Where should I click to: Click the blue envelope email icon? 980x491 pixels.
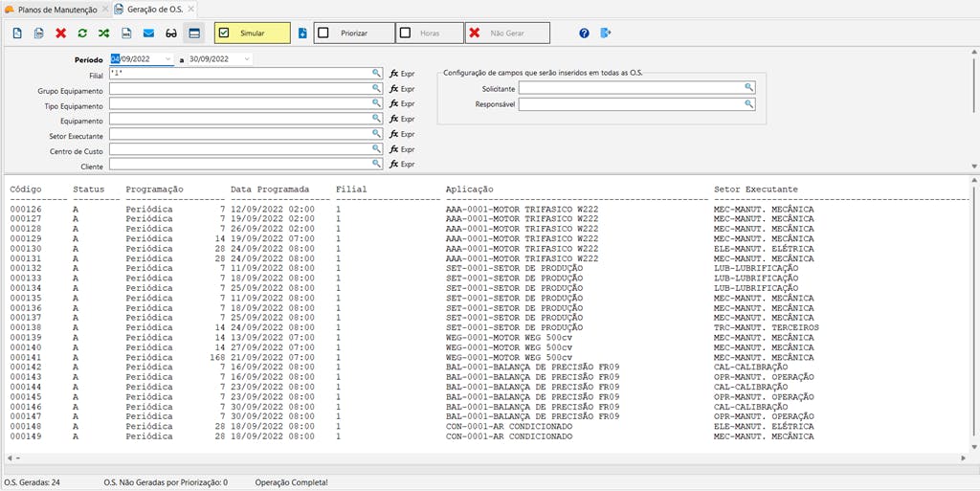click(148, 33)
